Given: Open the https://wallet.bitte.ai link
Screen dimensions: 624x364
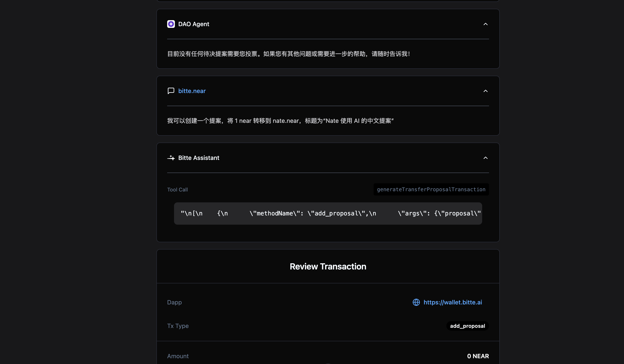Looking at the screenshot, I should [x=453, y=302].
